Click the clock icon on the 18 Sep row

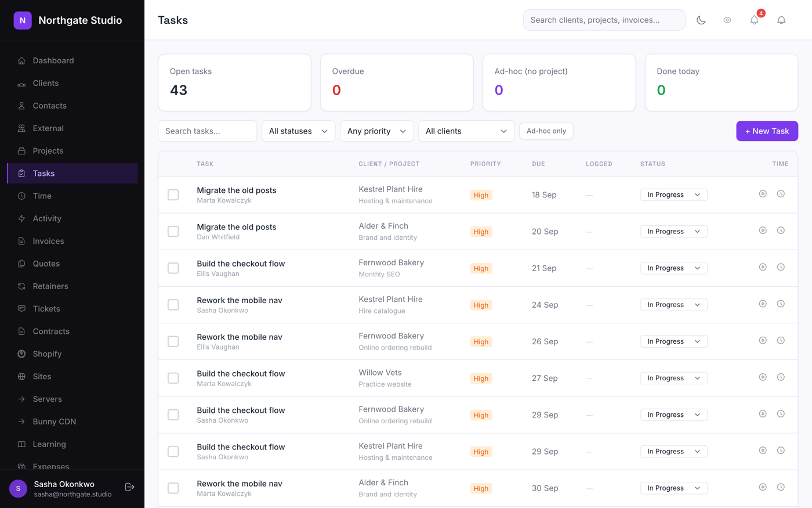781,194
